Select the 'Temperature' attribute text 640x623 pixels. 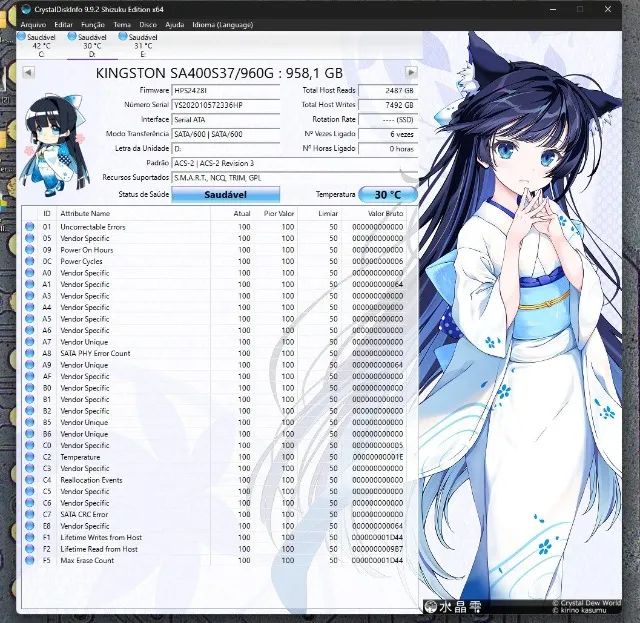pyautogui.click(x=80, y=457)
